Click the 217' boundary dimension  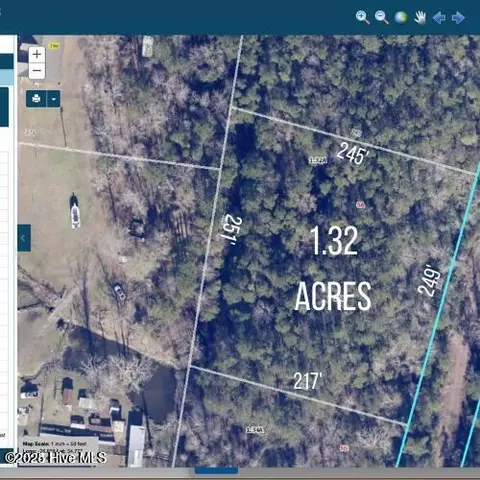pos(308,381)
